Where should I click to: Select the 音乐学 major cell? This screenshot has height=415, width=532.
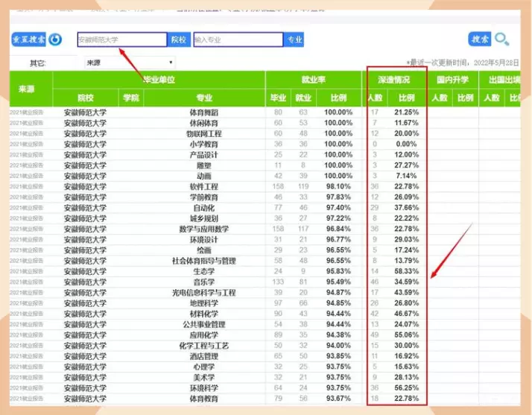204,282
